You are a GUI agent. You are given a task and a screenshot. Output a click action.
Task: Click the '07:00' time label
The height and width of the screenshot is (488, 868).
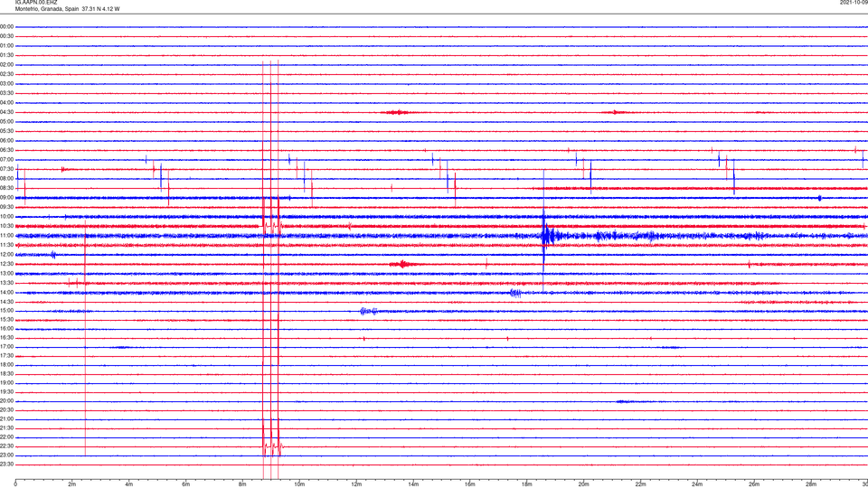coord(7,159)
